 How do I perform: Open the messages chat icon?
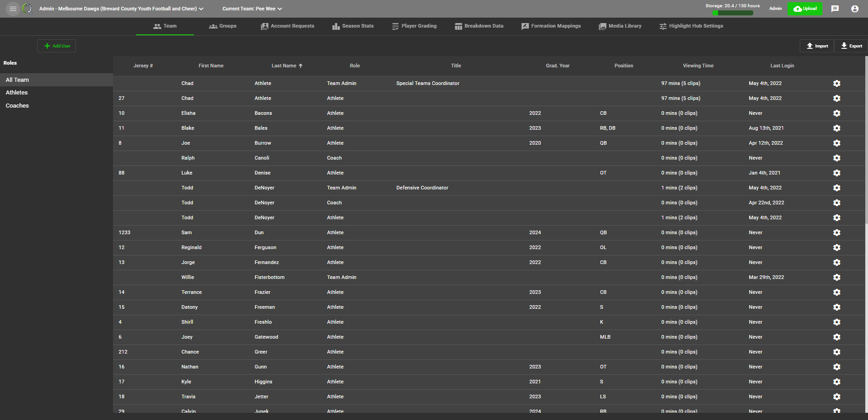835,9
